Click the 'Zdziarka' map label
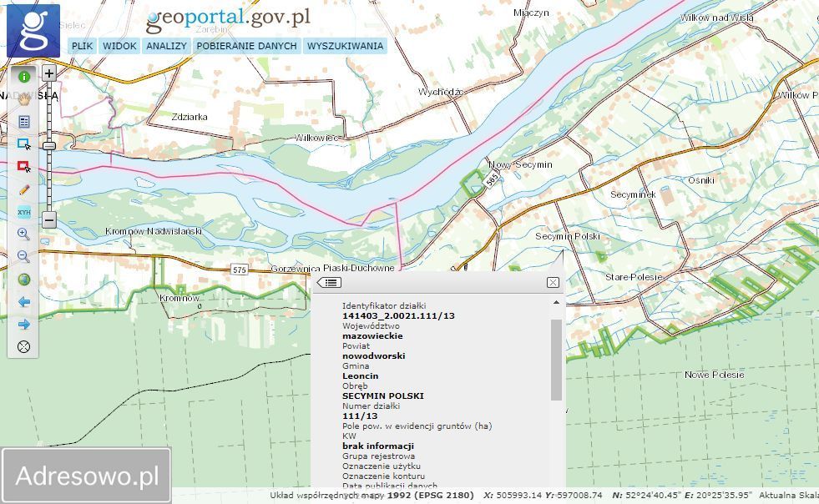The height and width of the screenshot is (504, 819). click(x=190, y=117)
